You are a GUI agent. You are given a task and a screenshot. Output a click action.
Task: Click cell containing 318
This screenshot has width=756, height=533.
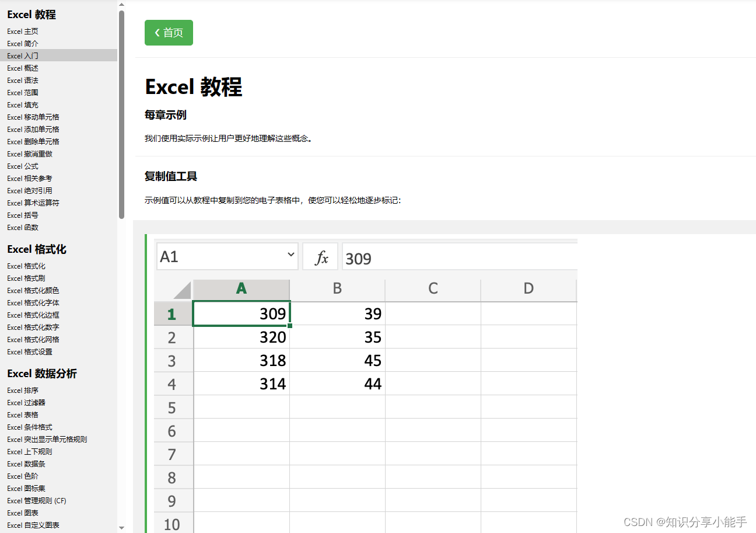click(242, 361)
